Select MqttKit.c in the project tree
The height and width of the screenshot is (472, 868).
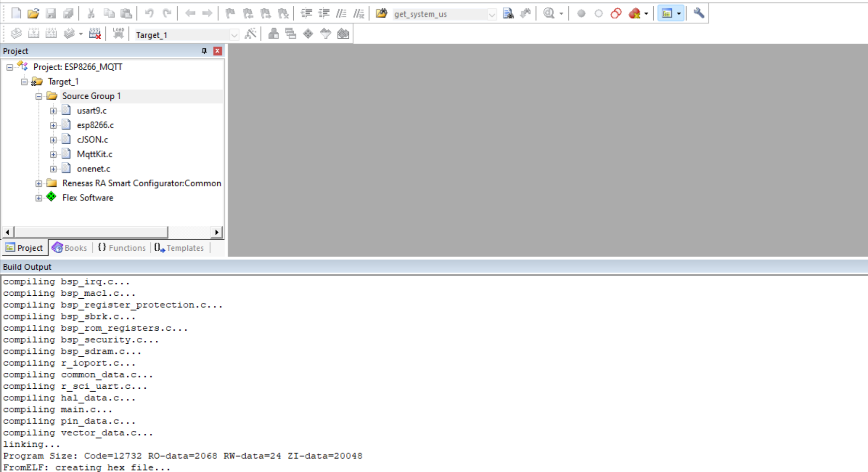[94, 154]
